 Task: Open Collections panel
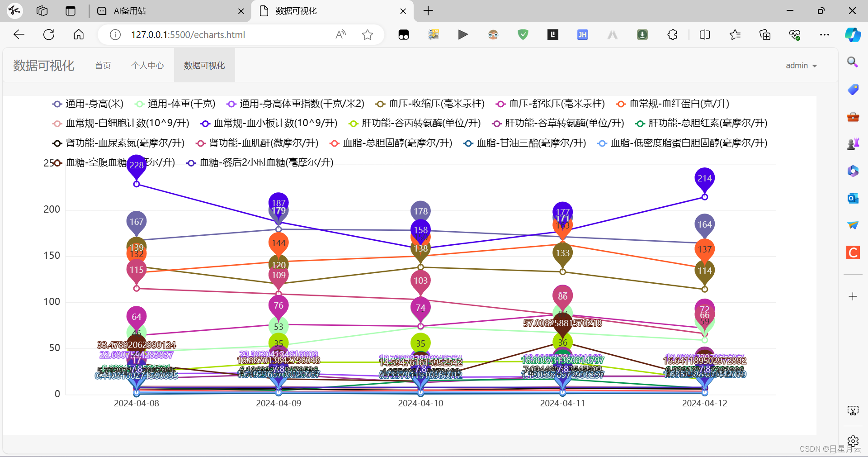click(x=765, y=35)
